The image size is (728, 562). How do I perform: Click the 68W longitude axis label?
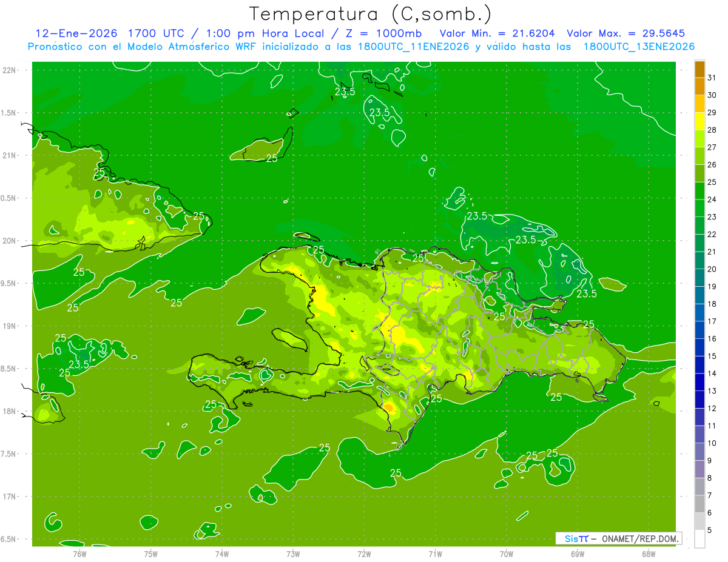pyautogui.click(x=649, y=554)
